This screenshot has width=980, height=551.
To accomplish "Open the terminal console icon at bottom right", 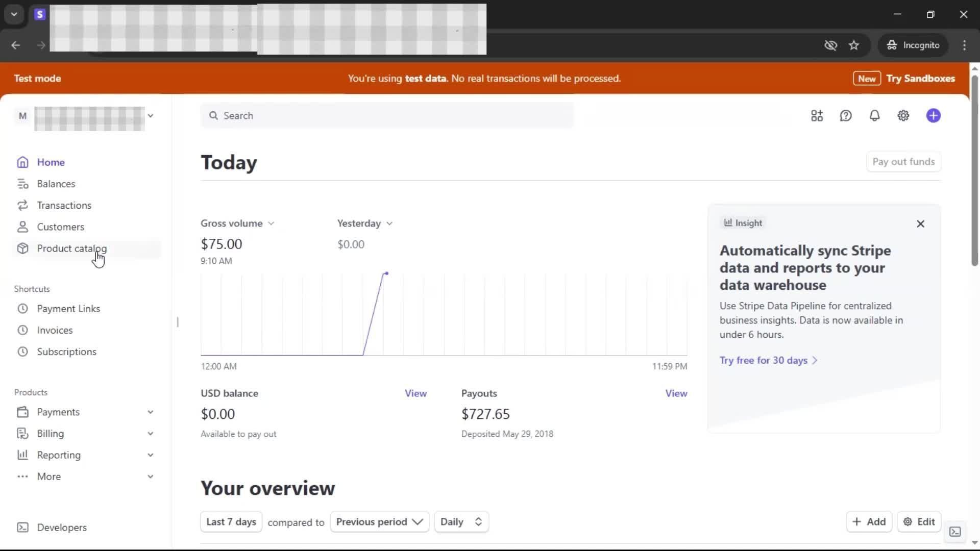I will click(955, 532).
